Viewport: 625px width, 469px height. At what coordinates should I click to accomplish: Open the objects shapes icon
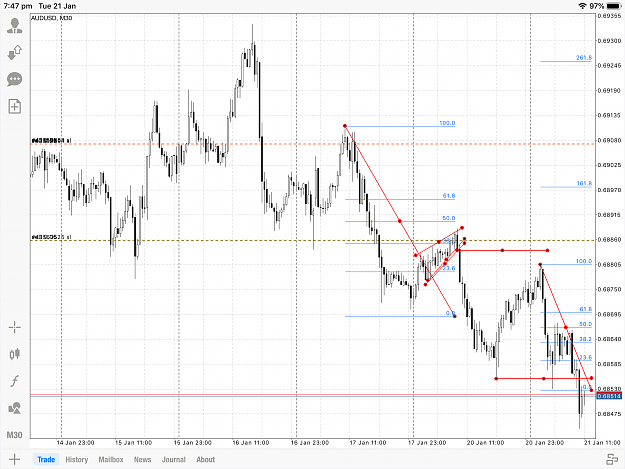[15, 408]
